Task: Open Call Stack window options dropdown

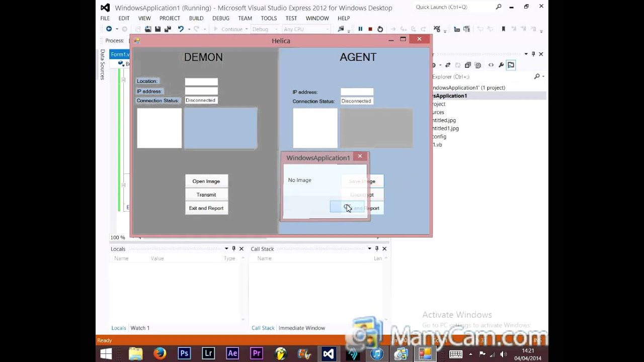Action: coord(369,249)
